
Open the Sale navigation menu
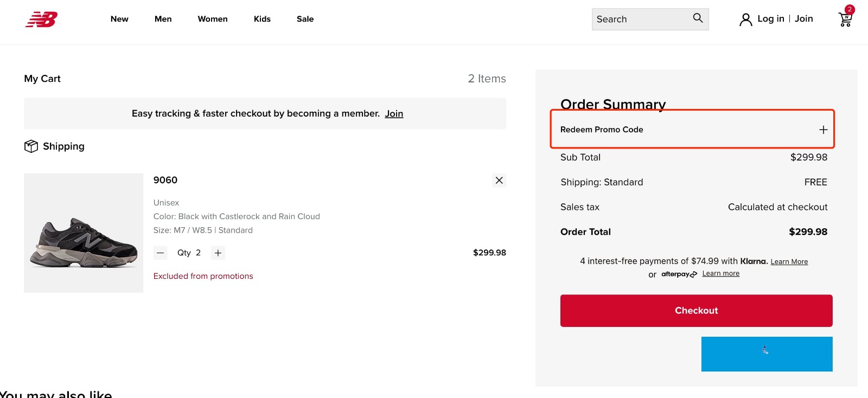click(305, 19)
